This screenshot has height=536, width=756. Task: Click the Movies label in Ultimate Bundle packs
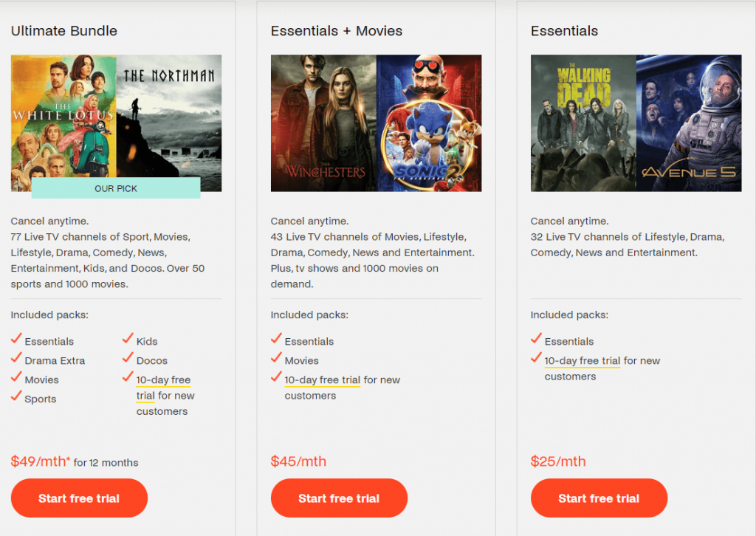pos(42,379)
